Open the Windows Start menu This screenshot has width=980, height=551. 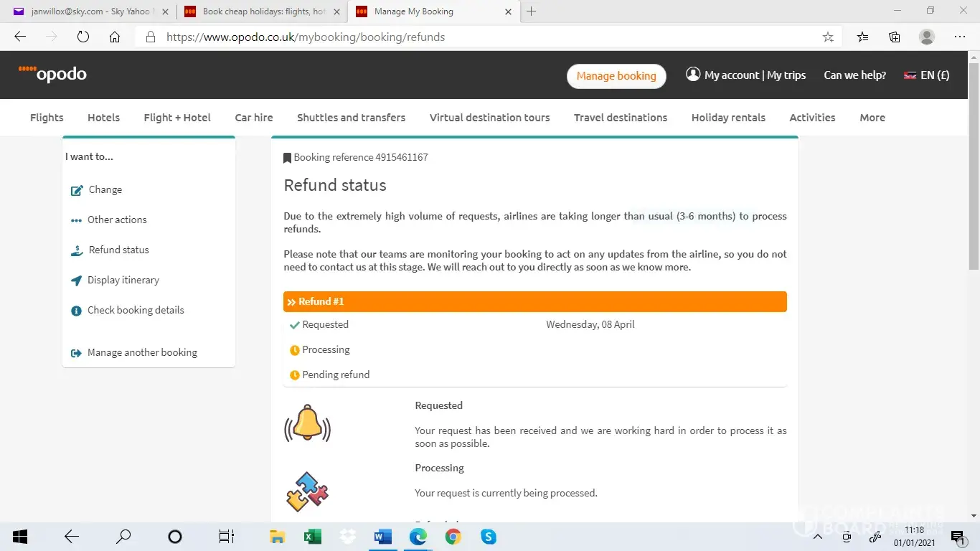point(20,537)
